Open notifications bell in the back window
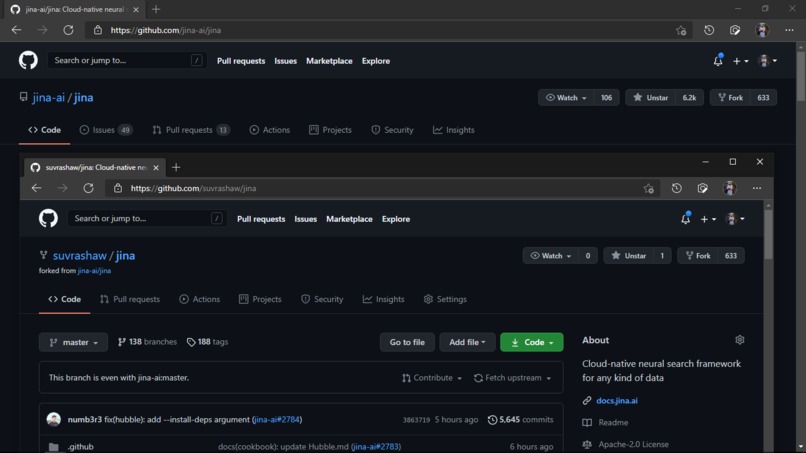 718,61
